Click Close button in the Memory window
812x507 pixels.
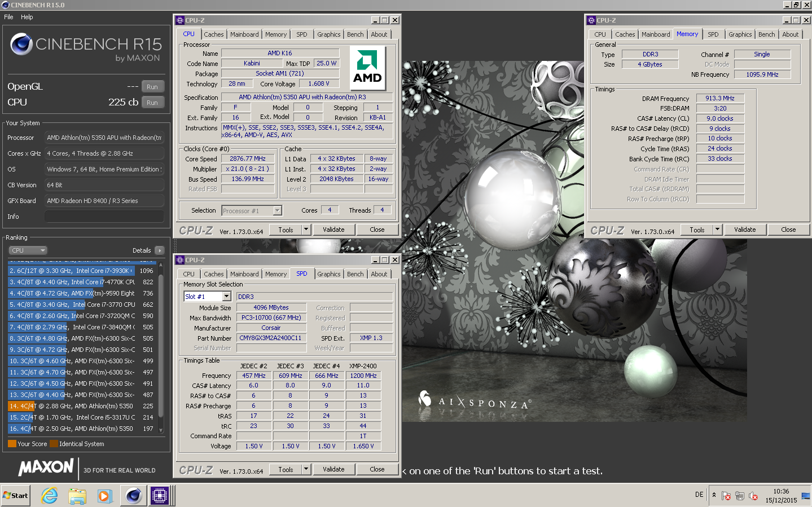pyautogui.click(x=789, y=230)
